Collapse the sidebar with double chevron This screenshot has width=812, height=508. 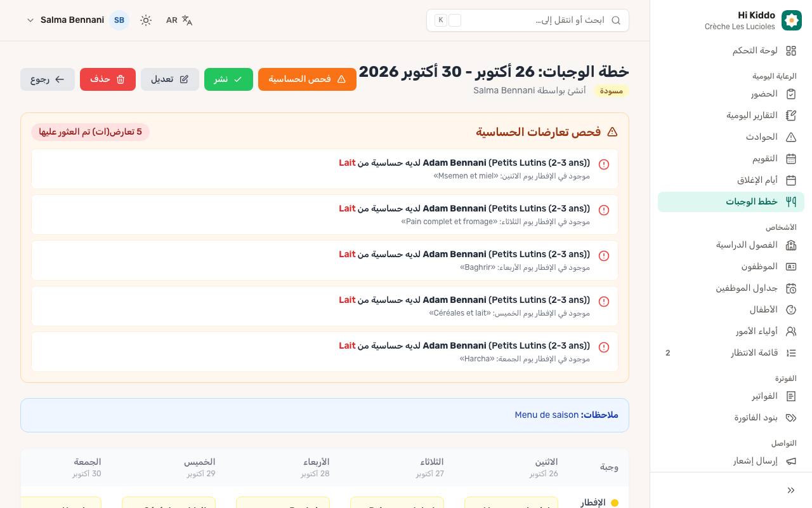coord(791,490)
